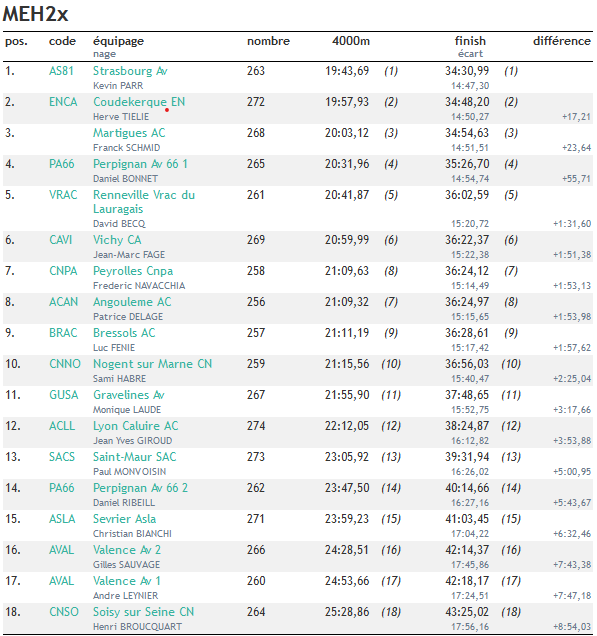Open the Renneville Vrac du Lauragais link

(x=144, y=202)
